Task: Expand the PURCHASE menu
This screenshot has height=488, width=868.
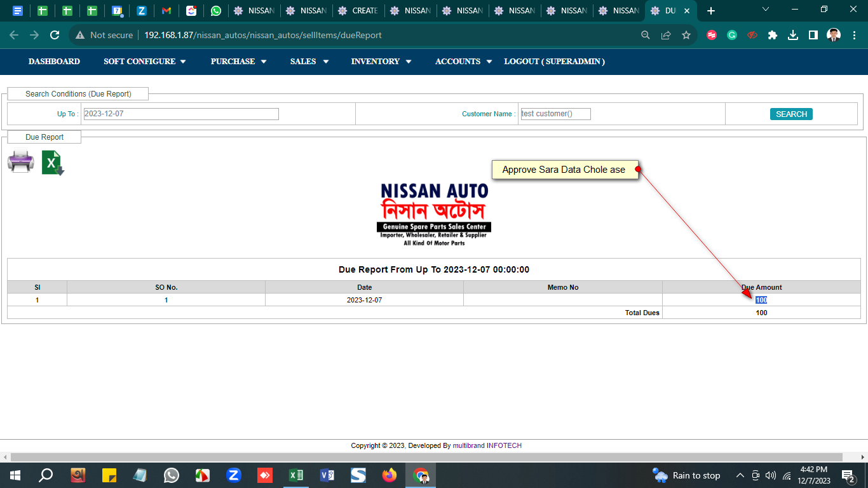Action: [x=238, y=62]
